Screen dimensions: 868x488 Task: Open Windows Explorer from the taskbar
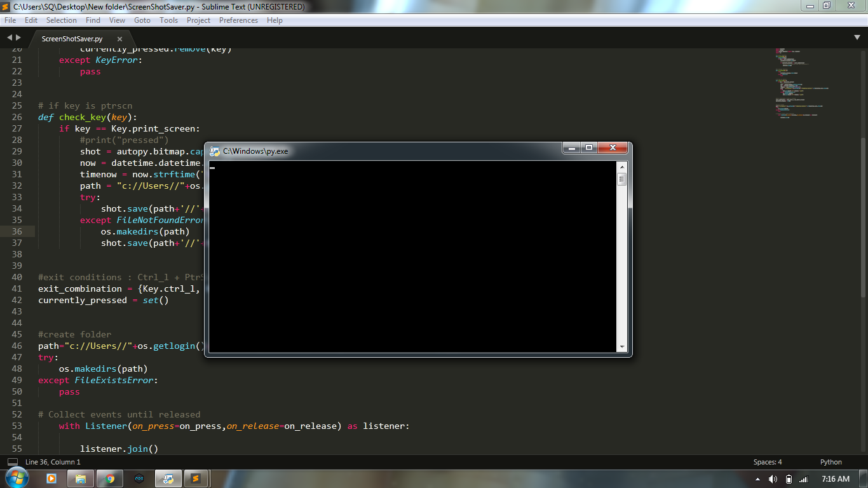pyautogui.click(x=80, y=478)
